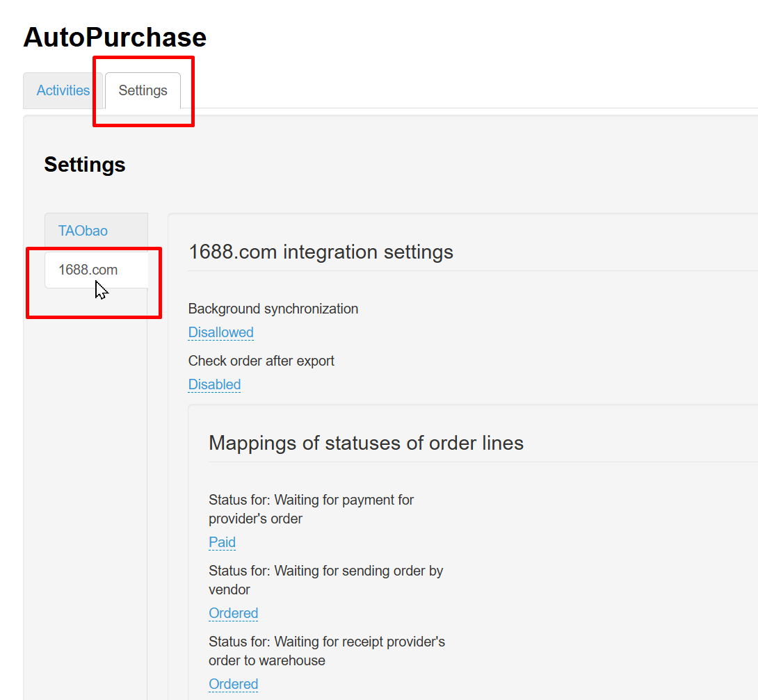Viewport: 758px width, 700px height.
Task: Select the Settings tab
Action: tap(143, 90)
